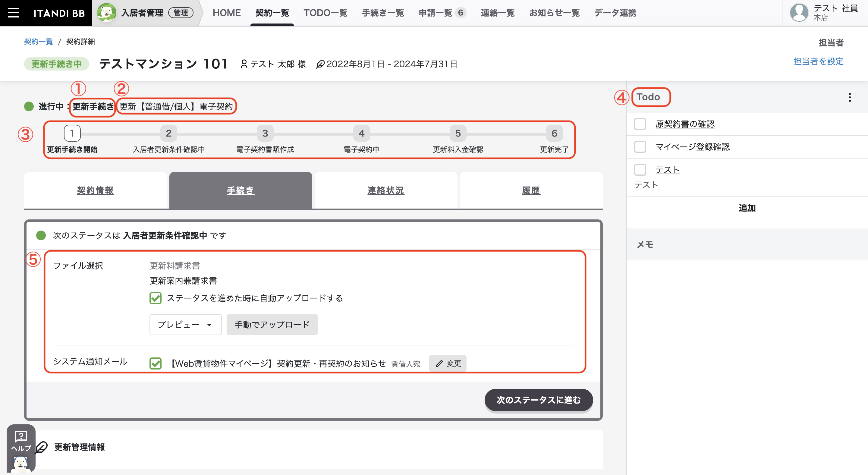The image size is (868, 475).
Task: Click 追加 to add a todo
Action: (747, 208)
